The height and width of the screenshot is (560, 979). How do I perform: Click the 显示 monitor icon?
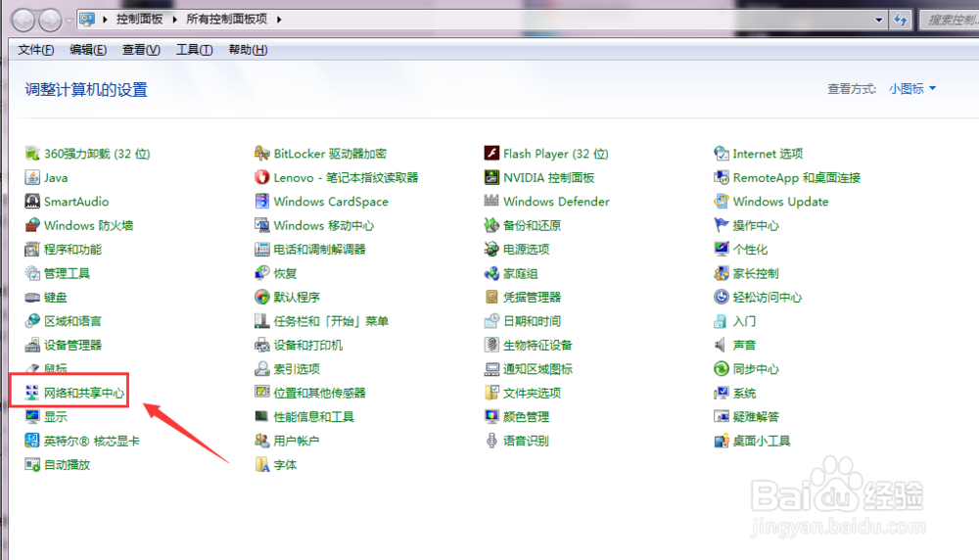32,416
